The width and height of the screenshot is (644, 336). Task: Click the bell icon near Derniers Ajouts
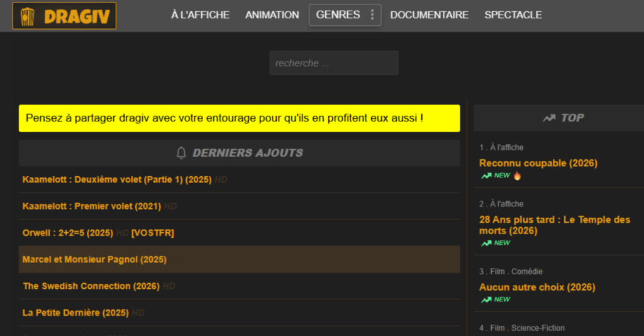[x=181, y=153]
